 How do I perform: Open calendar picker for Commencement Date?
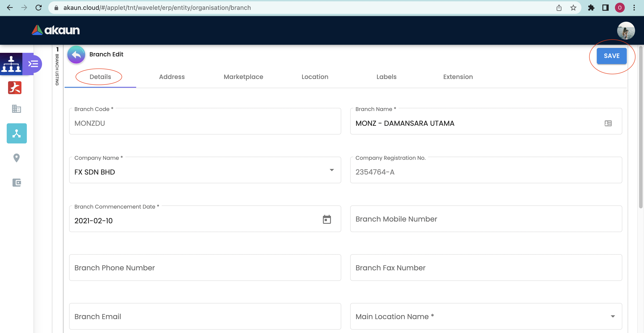tap(327, 219)
